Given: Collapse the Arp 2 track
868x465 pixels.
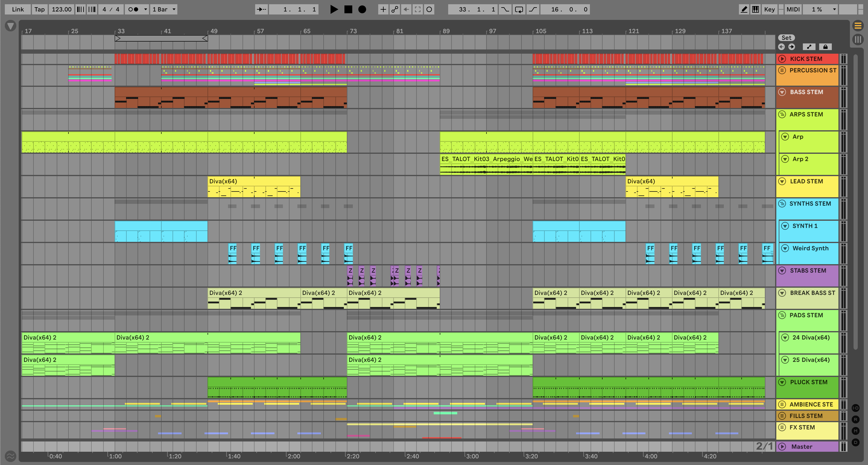Looking at the screenshot, I should (785, 159).
